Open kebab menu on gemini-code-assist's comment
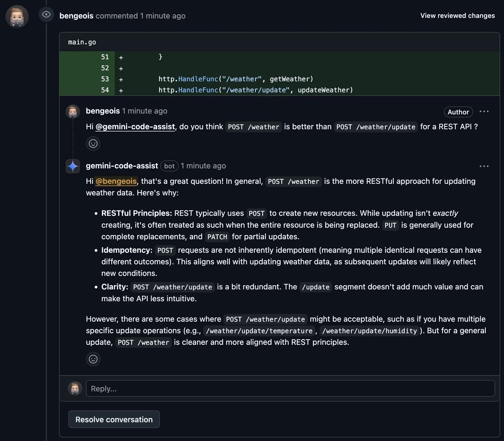The image size is (504, 441). pyautogui.click(x=484, y=166)
